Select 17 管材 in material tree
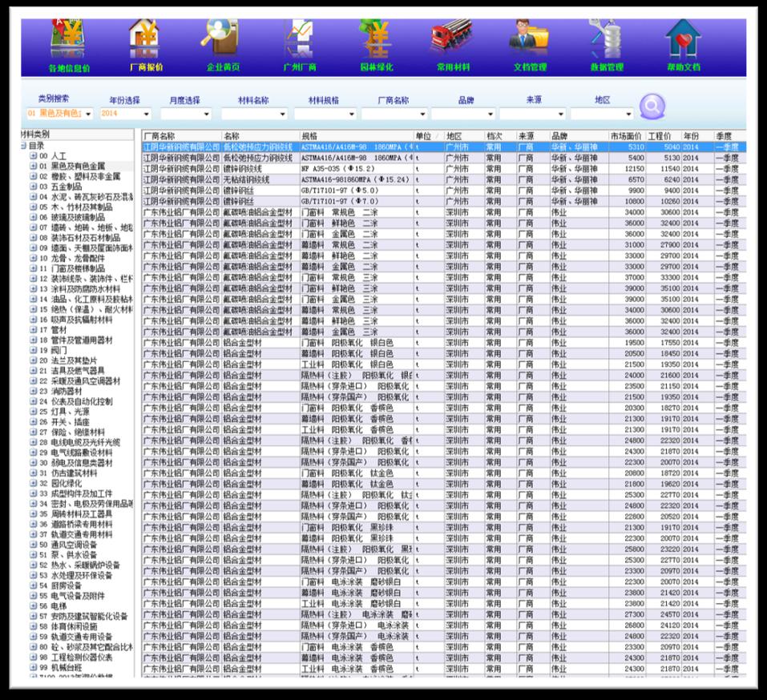 [59, 329]
